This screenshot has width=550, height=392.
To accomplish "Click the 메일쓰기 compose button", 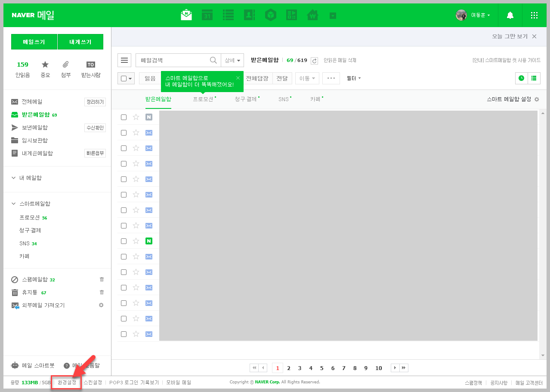I will tap(34, 42).
